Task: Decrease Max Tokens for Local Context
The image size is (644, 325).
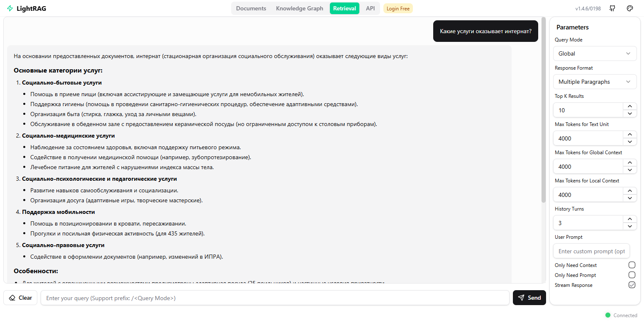Action: click(x=629, y=198)
